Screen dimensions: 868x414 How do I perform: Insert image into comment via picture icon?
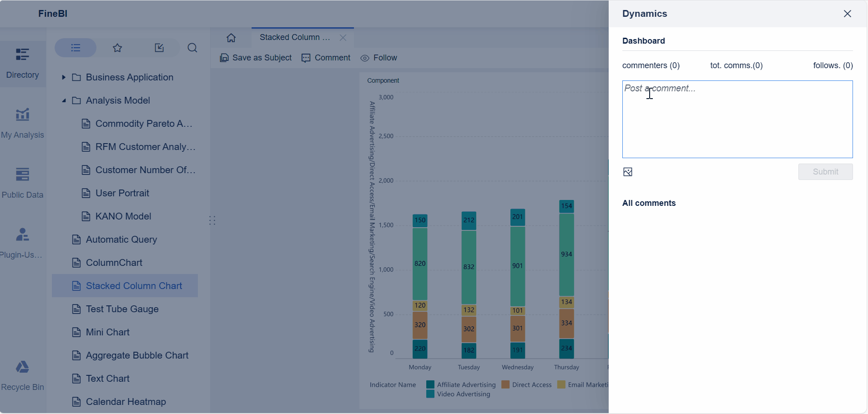[628, 172]
